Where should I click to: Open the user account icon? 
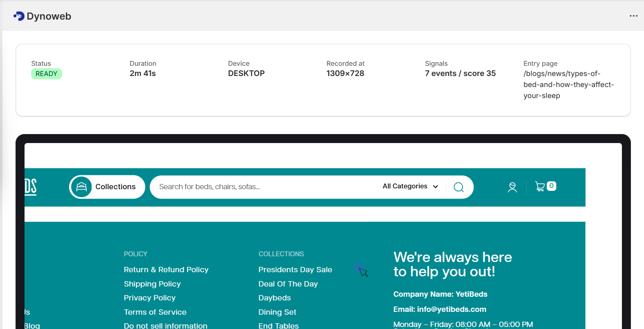[x=512, y=187]
